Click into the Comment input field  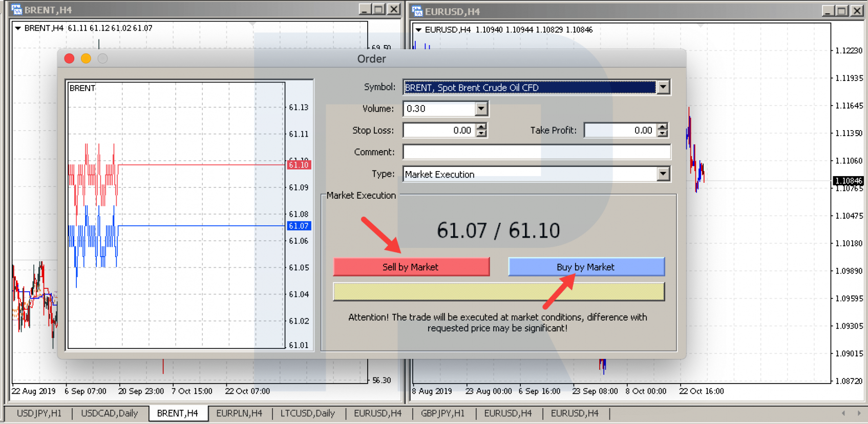tap(537, 152)
